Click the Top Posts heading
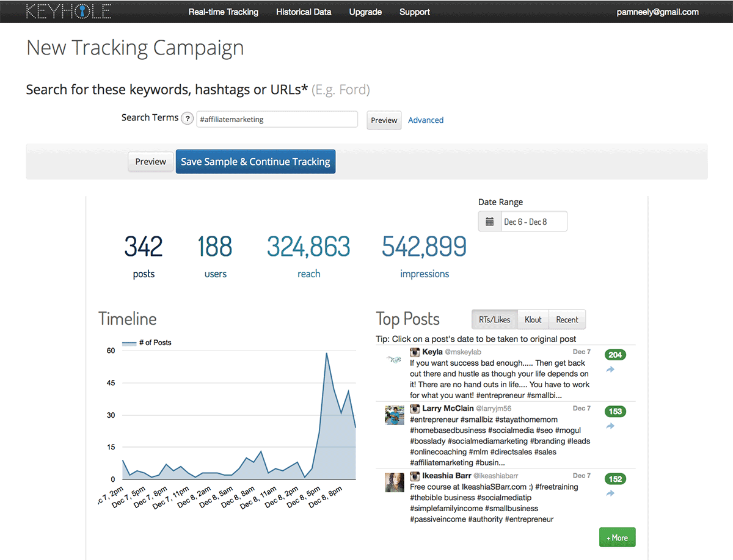Viewport: 733px width, 560px height. tap(408, 319)
